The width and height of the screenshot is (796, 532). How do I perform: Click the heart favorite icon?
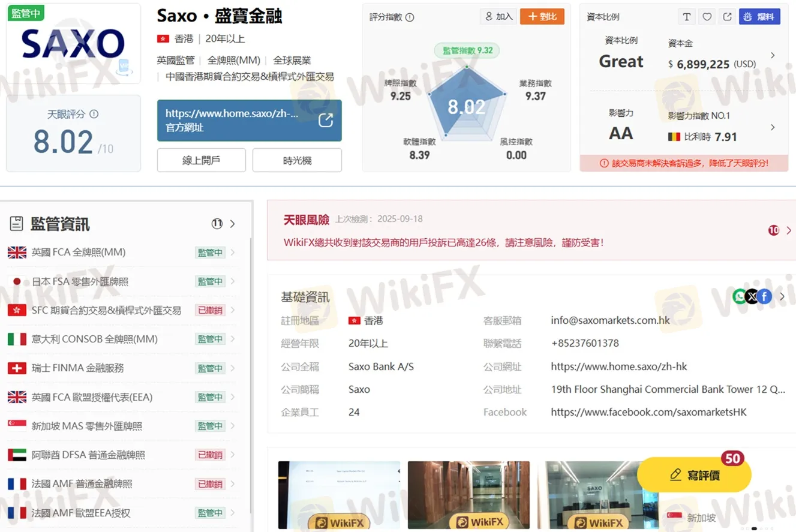click(x=707, y=17)
